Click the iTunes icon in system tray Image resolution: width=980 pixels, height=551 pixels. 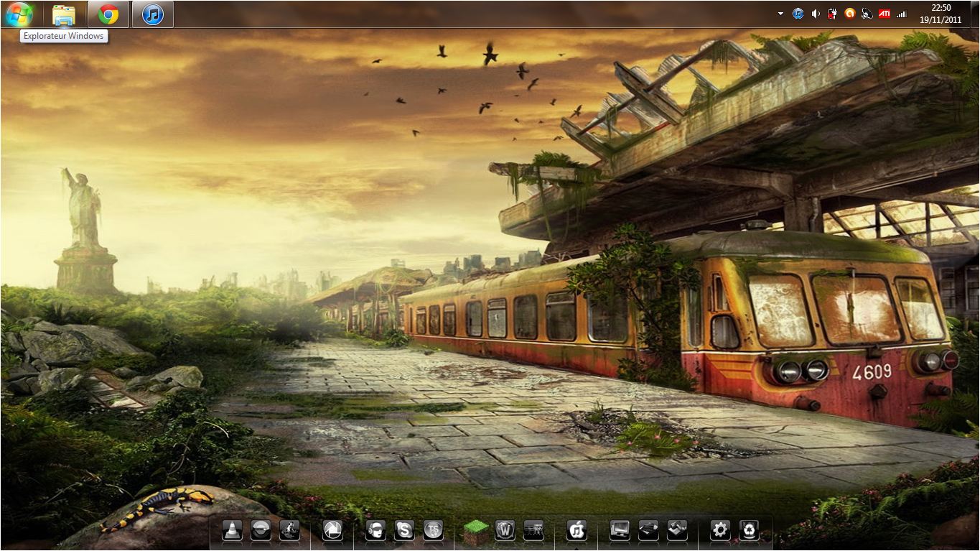click(798, 14)
